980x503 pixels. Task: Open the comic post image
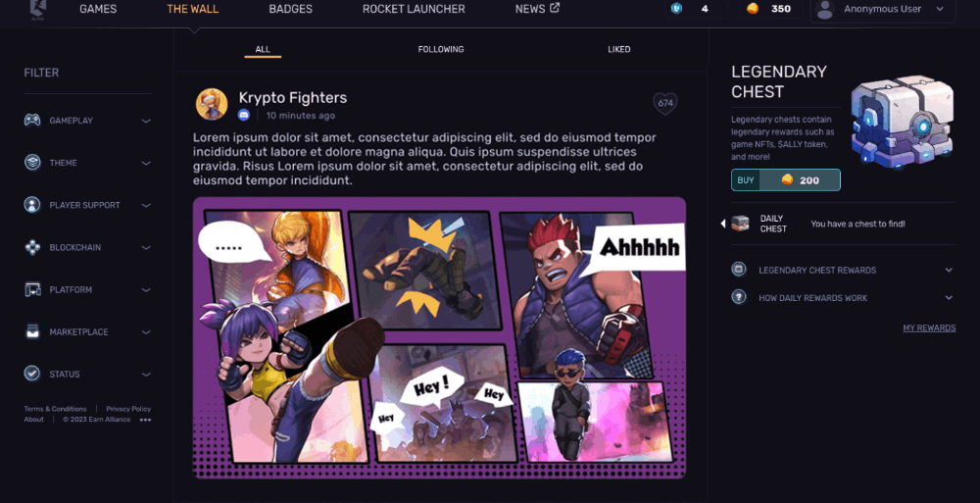(439, 337)
